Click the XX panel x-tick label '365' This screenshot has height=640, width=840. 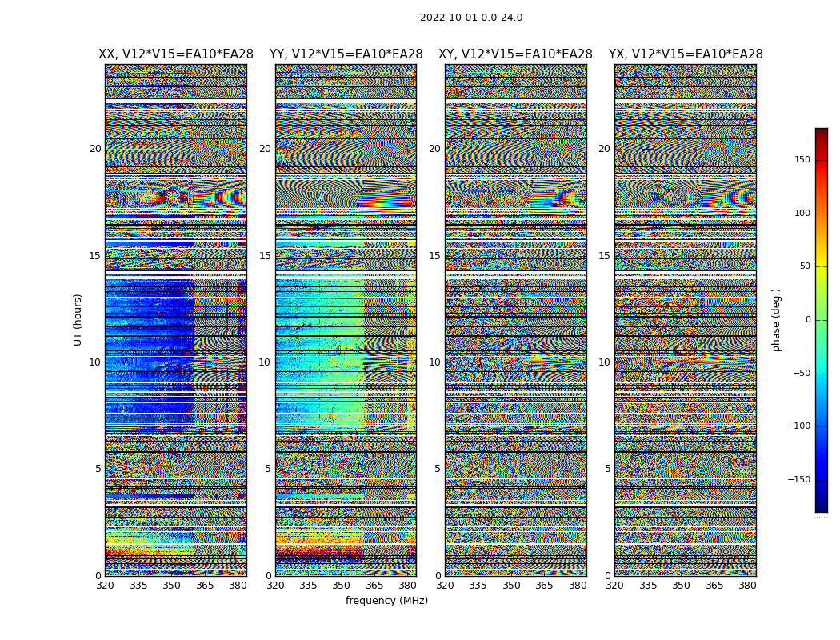(205, 586)
